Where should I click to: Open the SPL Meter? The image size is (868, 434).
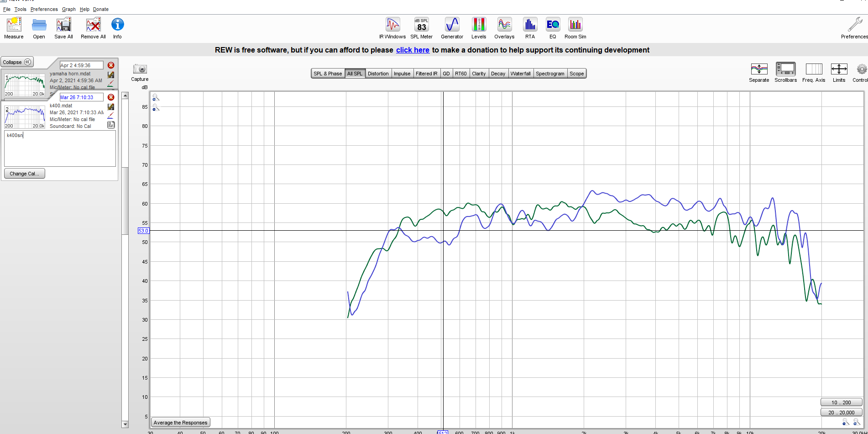[421, 28]
